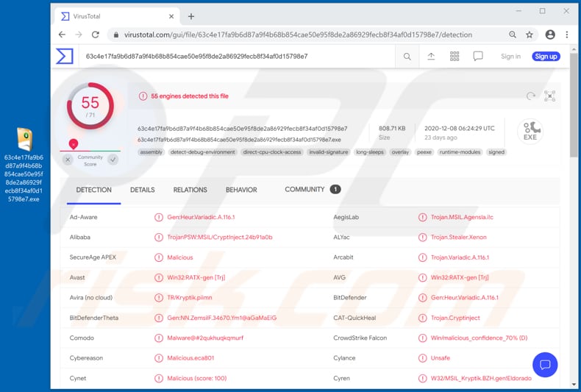Click the search magnifier icon in VirusTotal header
The image size is (581, 392).
tap(407, 57)
